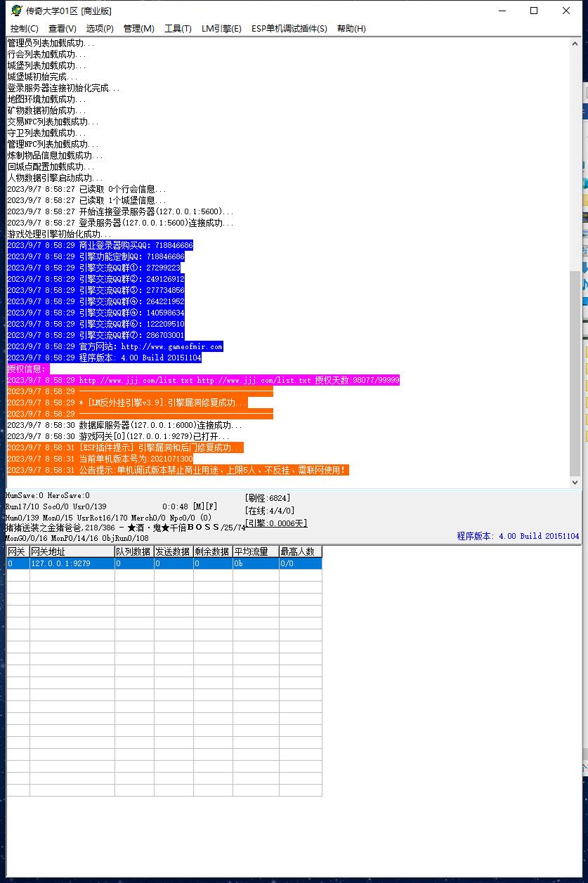Click the 已读取 1个城堡信息 log line
588x883 pixels.
tap(87, 200)
